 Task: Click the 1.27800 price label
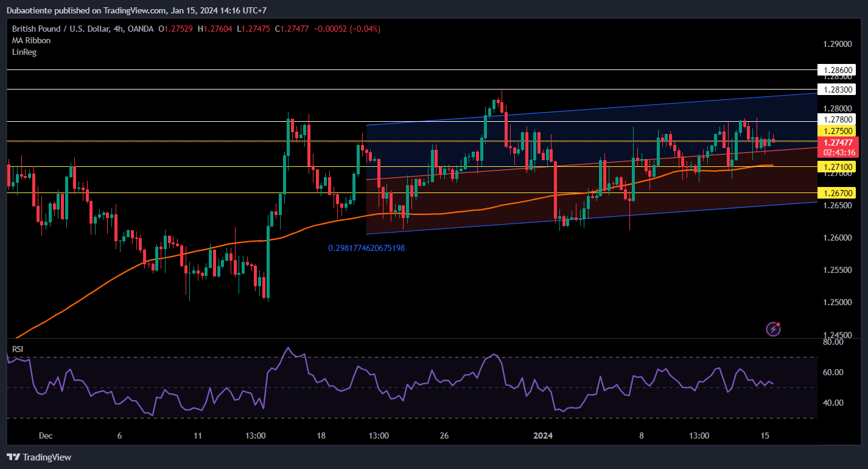838,119
